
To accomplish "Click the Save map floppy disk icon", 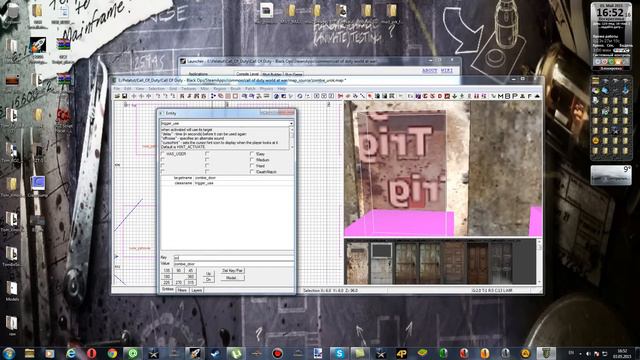I will point(125,96).
